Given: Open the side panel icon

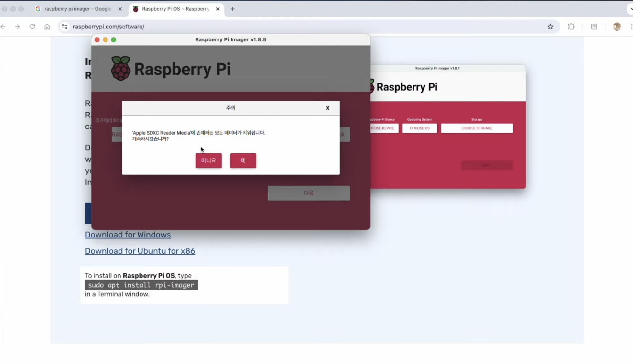Looking at the screenshot, I should pos(594,27).
